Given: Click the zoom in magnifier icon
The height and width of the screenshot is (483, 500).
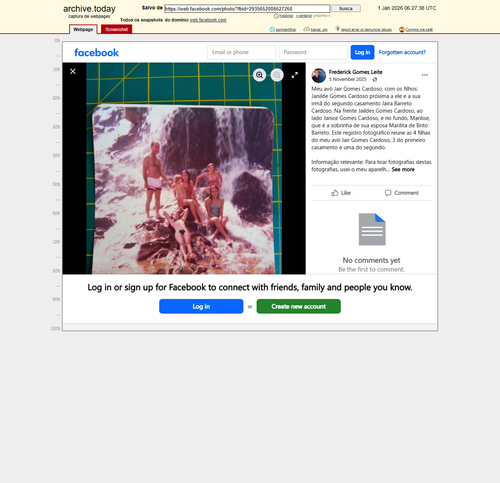Looking at the screenshot, I should [259, 75].
